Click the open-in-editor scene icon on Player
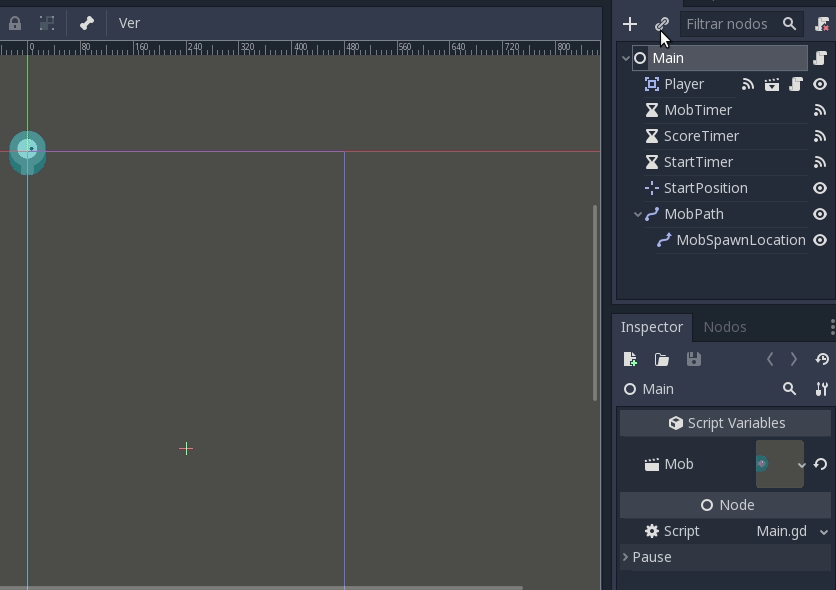The height and width of the screenshot is (590, 836). (772, 84)
